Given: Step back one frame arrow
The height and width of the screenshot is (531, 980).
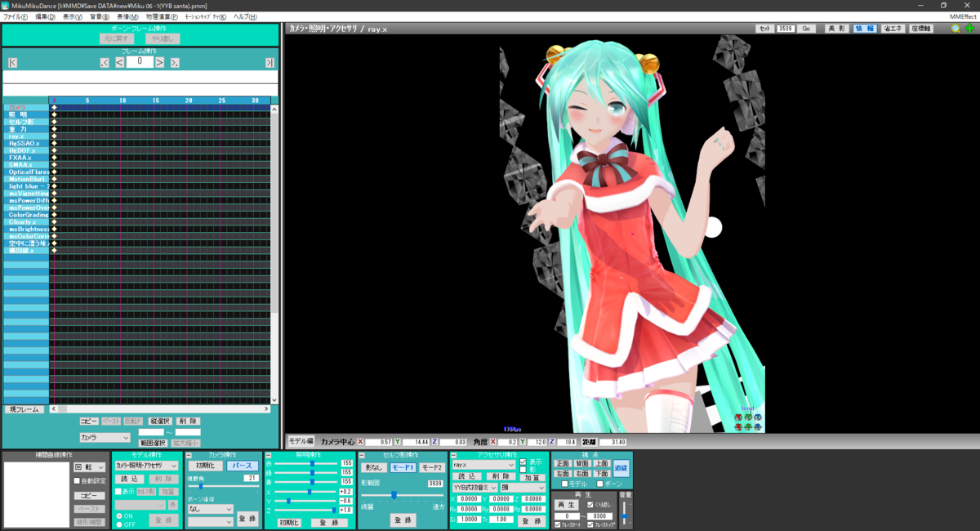Looking at the screenshot, I should (119, 62).
